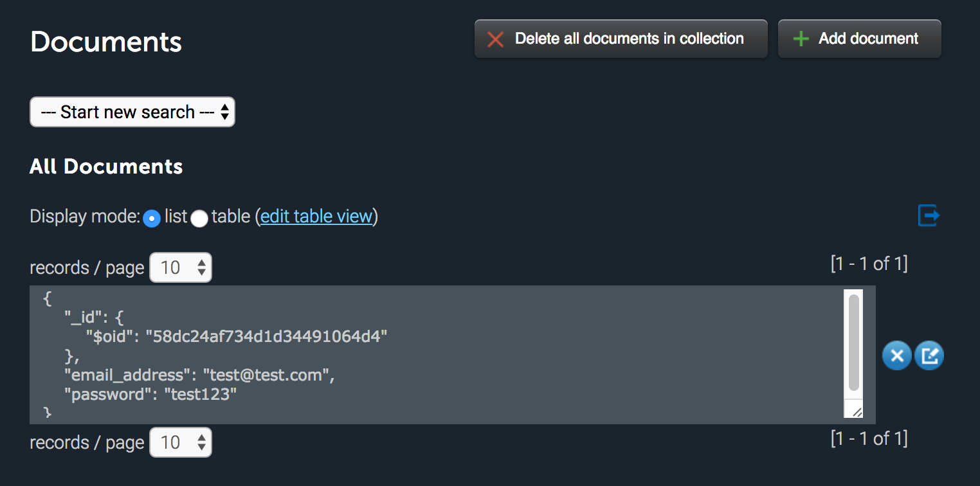This screenshot has width=980, height=486.
Task: Click Delete all documents in collection
Action: [621, 39]
